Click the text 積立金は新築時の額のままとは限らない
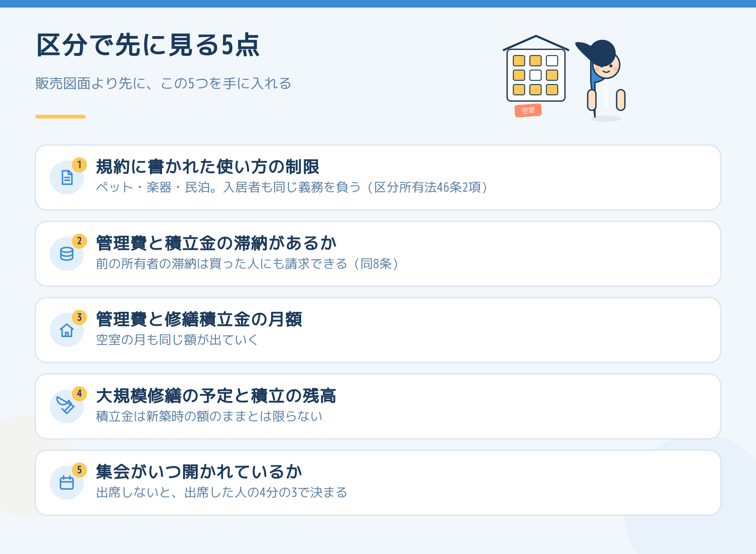Viewport: 756px width, 554px height. click(209, 416)
